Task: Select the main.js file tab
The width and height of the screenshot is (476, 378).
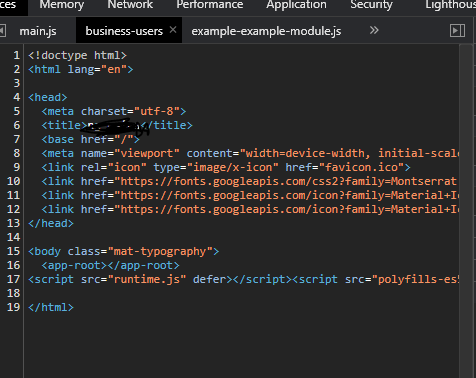Action: point(38,31)
